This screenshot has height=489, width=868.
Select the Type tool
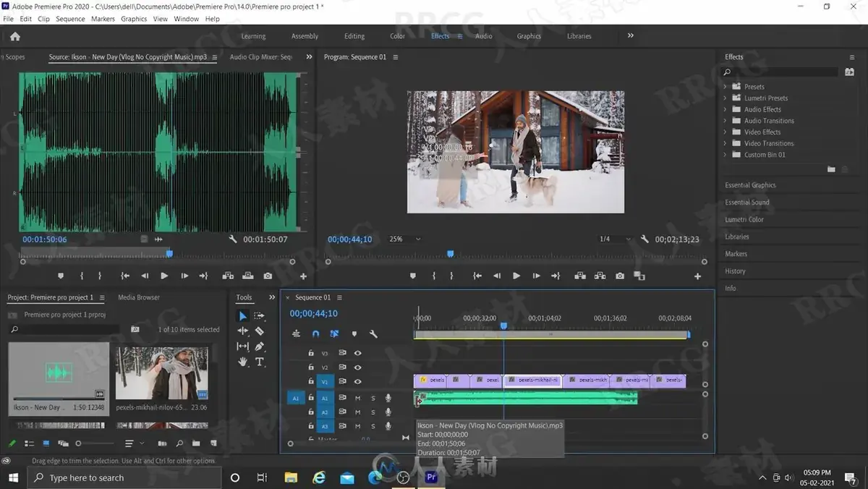(260, 362)
